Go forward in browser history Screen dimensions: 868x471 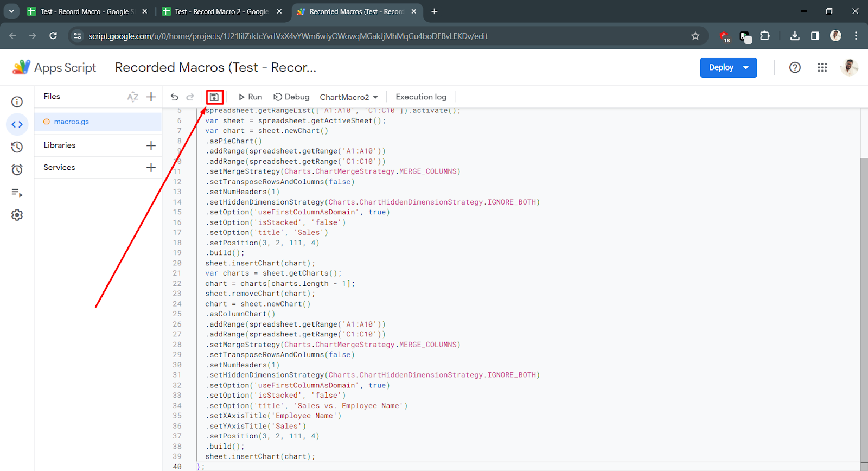pyautogui.click(x=33, y=36)
